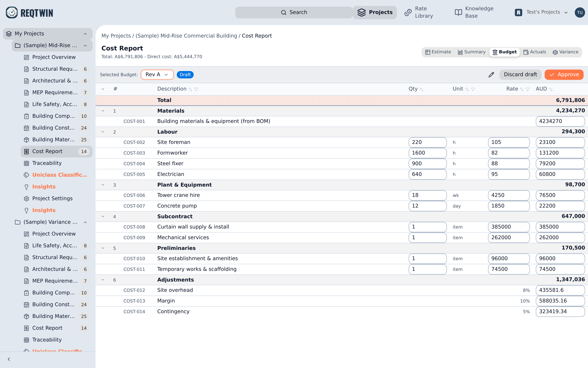Click the pencil edit icon near Discard draft
Screen dimensions: 588x368
click(491, 75)
